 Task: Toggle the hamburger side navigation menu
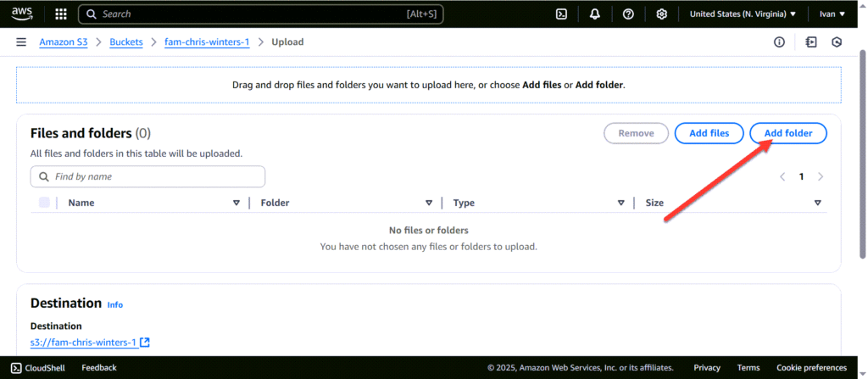21,42
